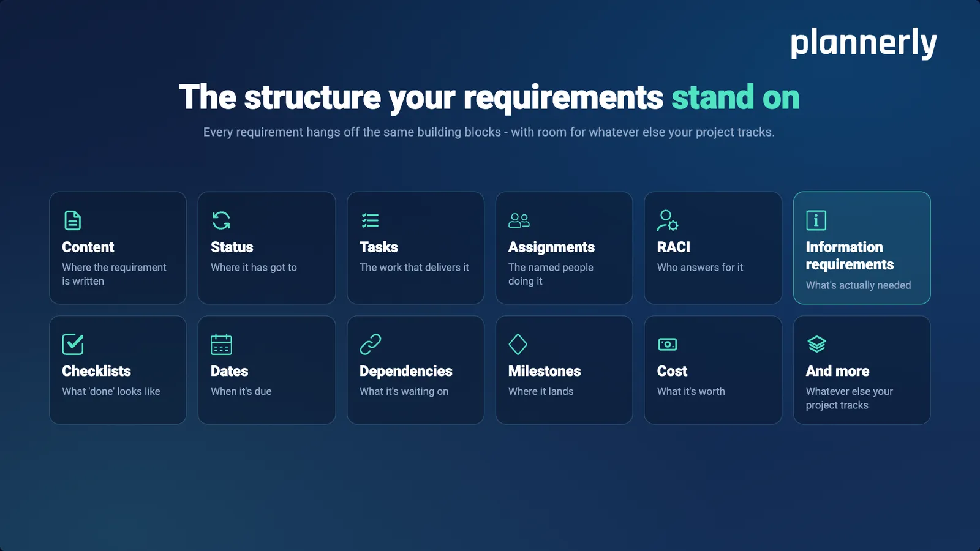Click 'Where the requirement is written' text
Screen dimensions: 980x551
(x=114, y=274)
